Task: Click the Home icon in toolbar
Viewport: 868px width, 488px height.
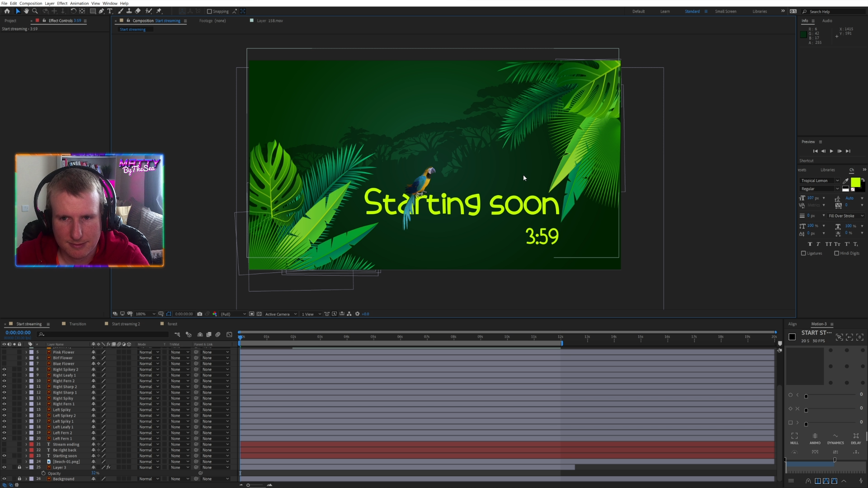Action: [7, 11]
